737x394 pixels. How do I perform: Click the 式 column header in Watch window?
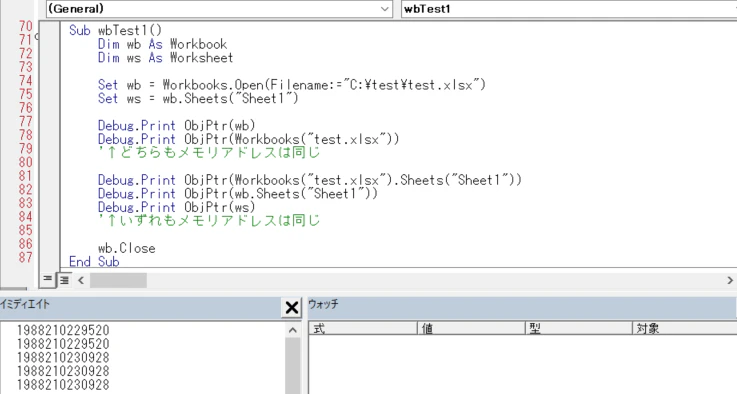tap(363, 328)
